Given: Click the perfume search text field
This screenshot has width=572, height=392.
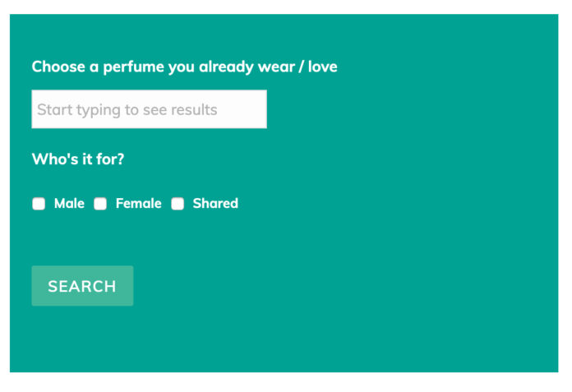Looking at the screenshot, I should click(149, 109).
